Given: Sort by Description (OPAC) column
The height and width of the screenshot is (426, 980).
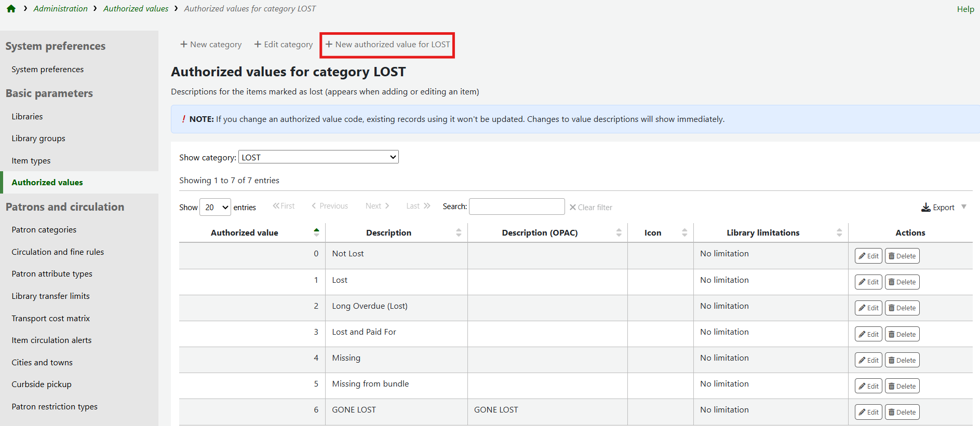Looking at the screenshot, I should [x=619, y=232].
